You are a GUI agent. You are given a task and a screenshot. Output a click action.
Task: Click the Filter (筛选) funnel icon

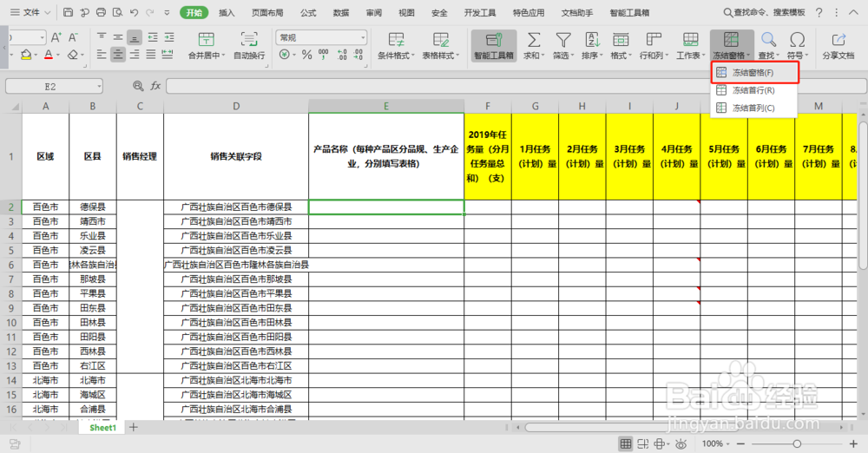coord(563,39)
